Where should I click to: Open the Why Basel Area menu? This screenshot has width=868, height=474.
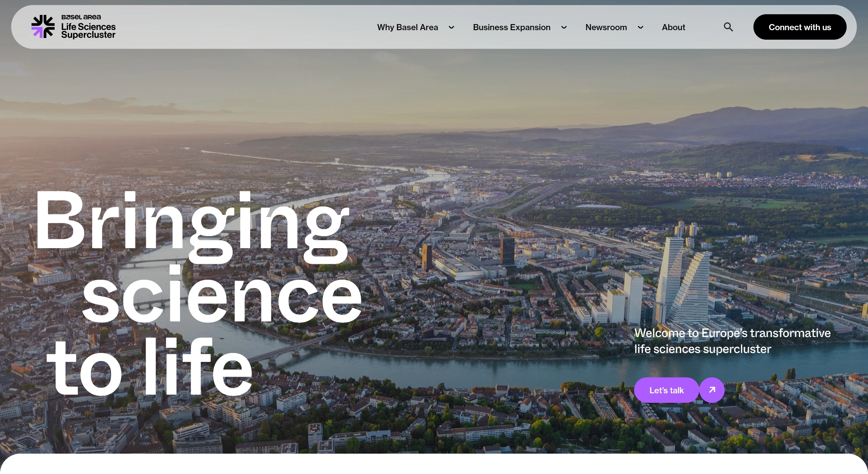[x=407, y=27]
